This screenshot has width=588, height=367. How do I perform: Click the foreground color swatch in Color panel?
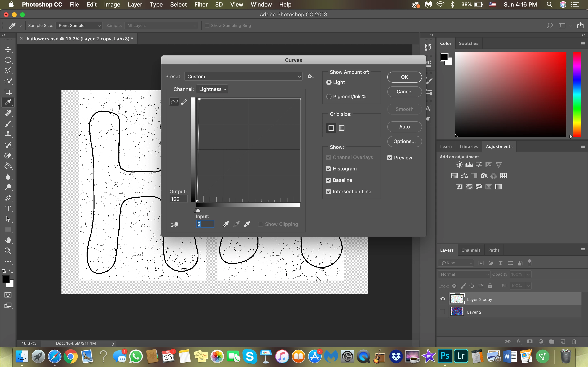point(444,57)
